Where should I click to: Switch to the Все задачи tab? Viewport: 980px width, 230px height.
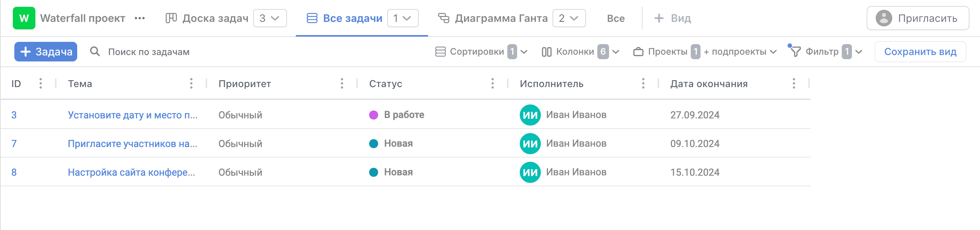(x=352, y=18)
